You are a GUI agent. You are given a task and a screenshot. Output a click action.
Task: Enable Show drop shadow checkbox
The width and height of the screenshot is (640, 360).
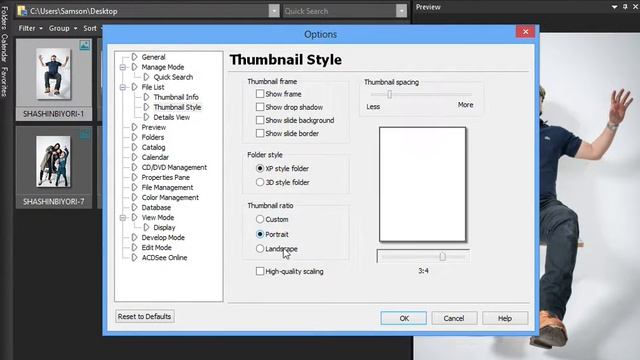(260, 107)
